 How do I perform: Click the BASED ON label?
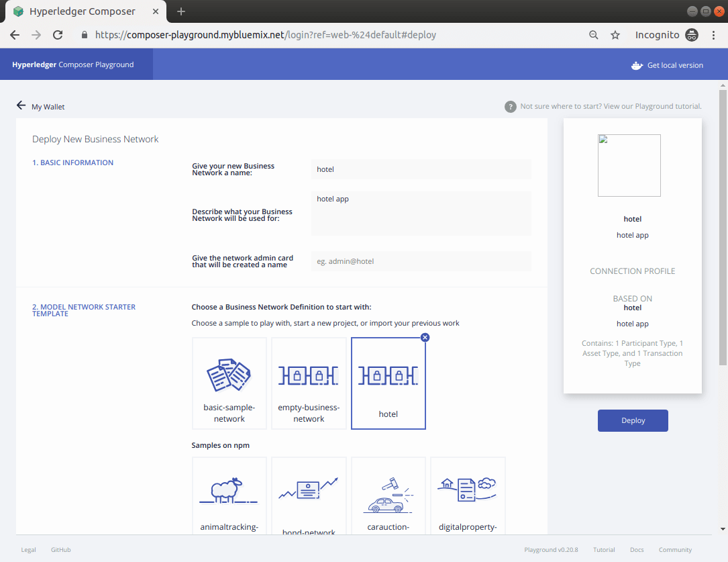click(632, 298)
